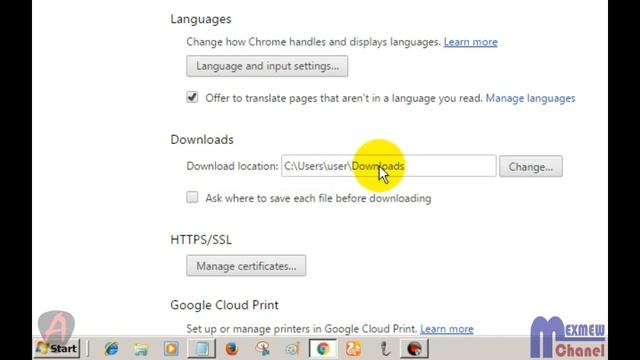The height and width of the screenshot is (360, 640).
Task: Click the Downloads section heading
Action: click(x=202, y=140)
